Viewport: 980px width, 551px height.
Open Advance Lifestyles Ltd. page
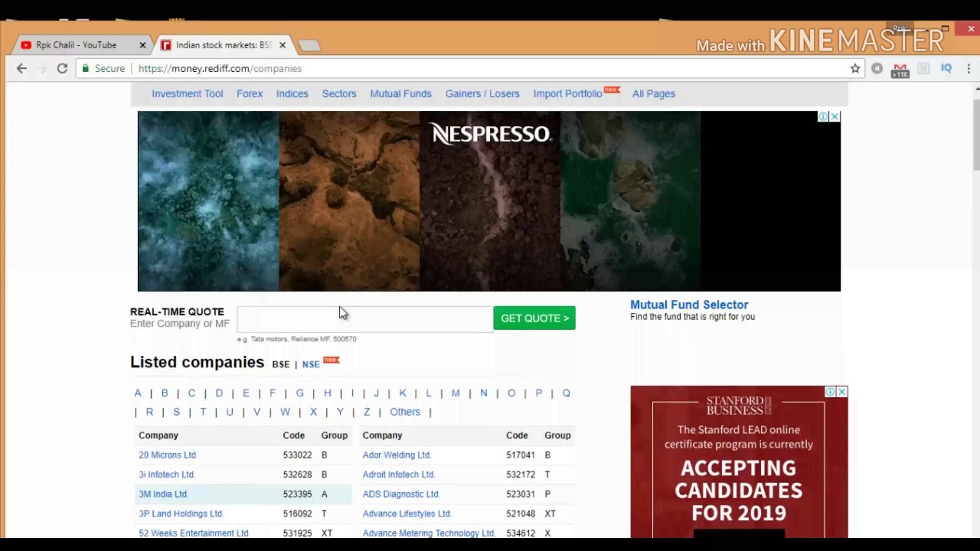coord(407,514)
